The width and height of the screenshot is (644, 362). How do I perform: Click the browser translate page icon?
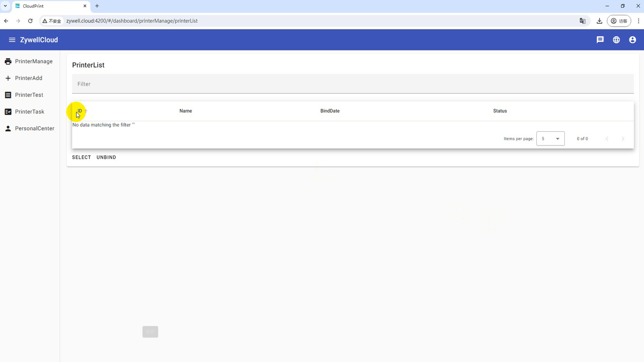[583, 21]
